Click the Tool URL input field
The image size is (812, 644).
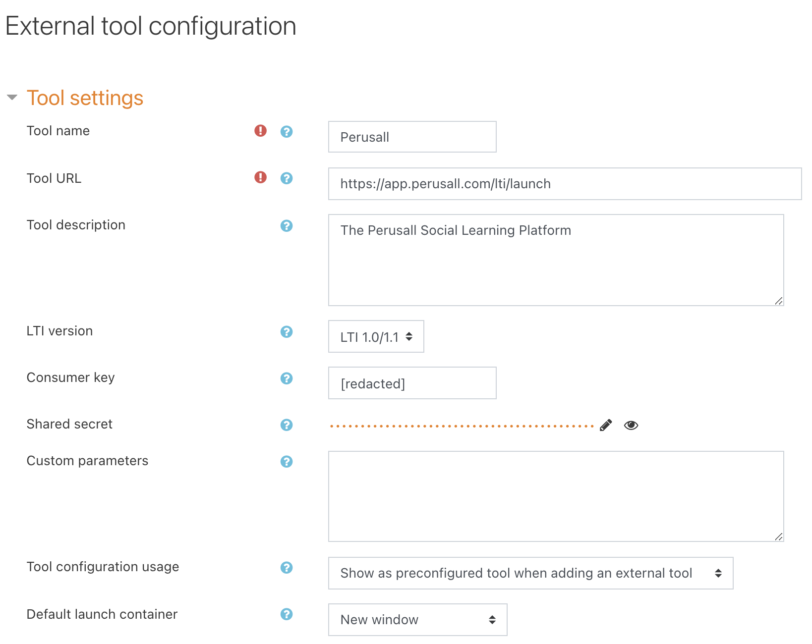coord(565,184)
